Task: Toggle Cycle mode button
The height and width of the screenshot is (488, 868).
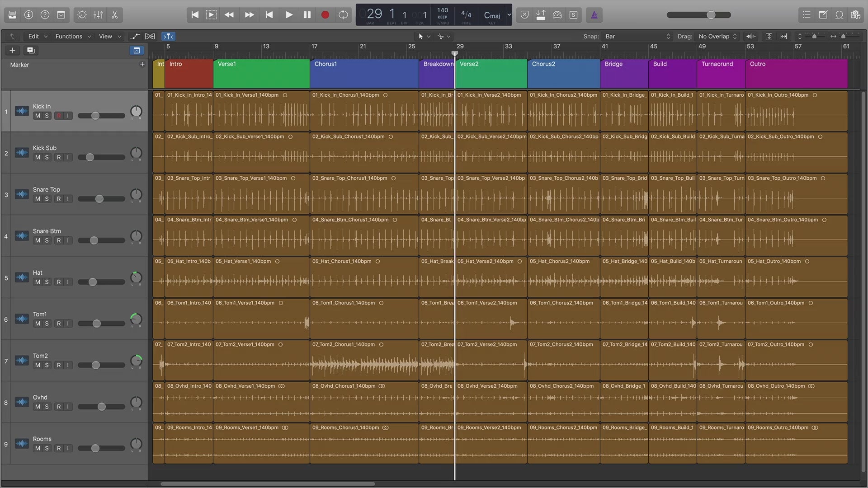Action: pos(343,15)
